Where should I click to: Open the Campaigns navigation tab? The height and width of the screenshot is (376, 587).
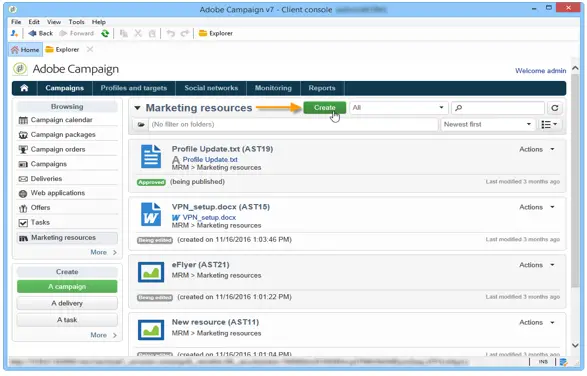point(64,88)
